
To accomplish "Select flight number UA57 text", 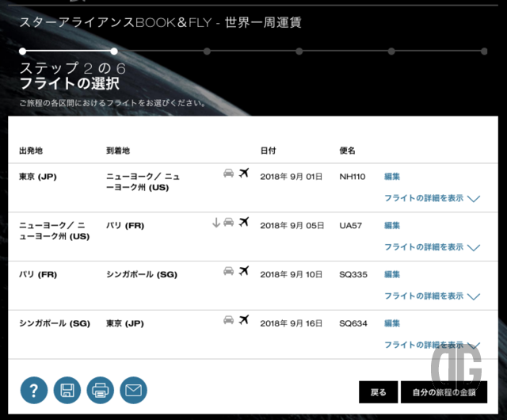I will tap(350, 226).
